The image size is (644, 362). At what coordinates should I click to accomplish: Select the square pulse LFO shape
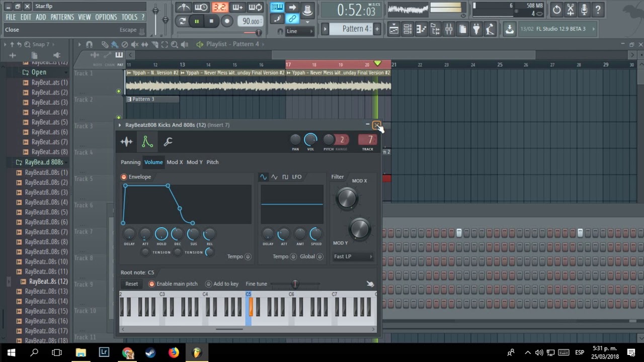coord(285,177)
